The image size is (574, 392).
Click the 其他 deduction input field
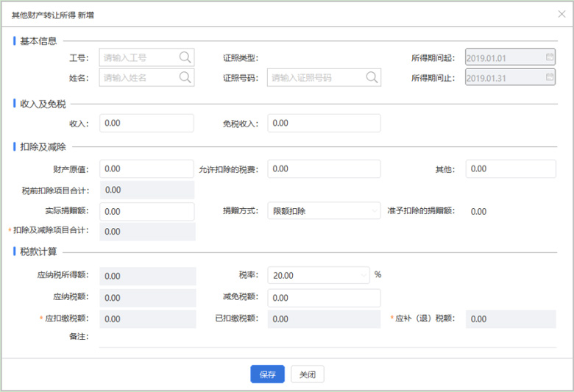coord(511,169)
